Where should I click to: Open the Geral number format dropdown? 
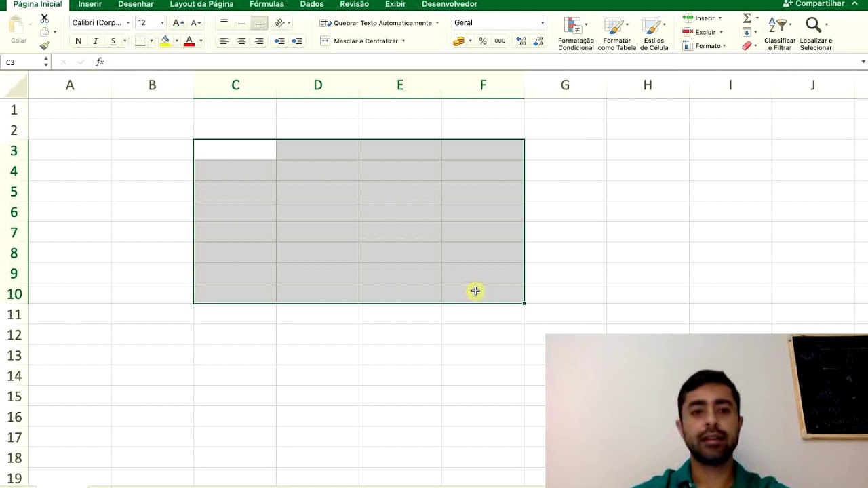pyautogui.click(x=542, y=23)
